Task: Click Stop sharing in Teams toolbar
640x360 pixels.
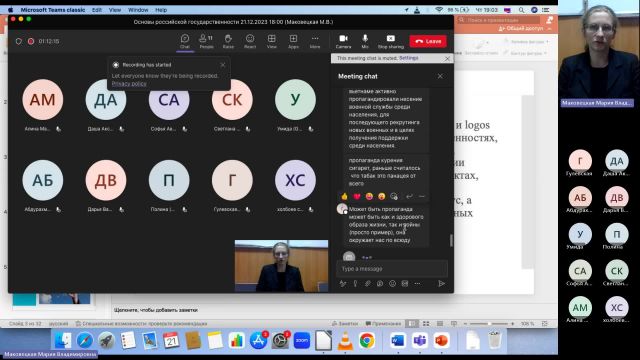Action: point(391,41)
